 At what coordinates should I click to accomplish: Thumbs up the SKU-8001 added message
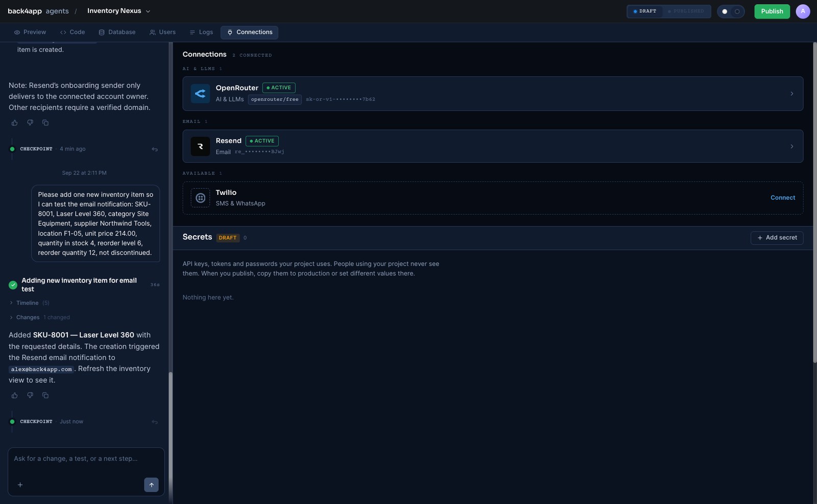pyautogui.click(x=15, y=395)
